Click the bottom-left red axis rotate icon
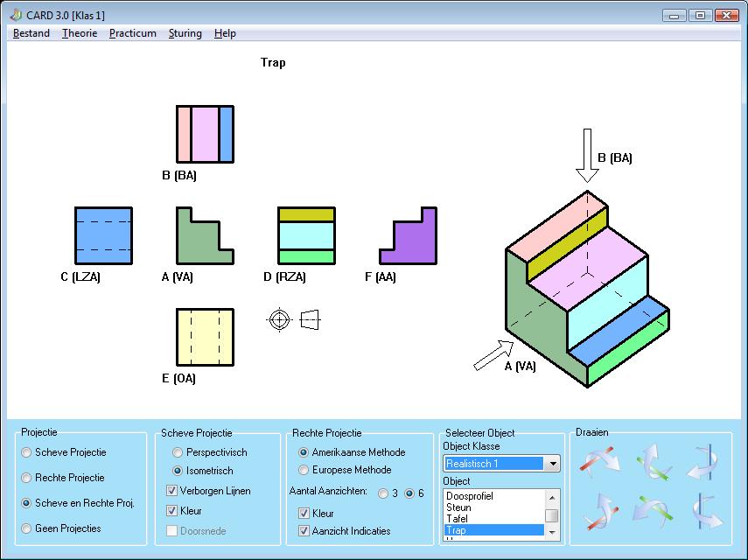This screenshot has width=748, height=560. 599,511
